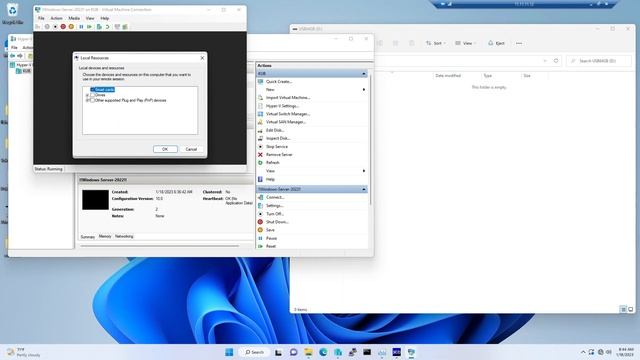640x360 pixels.
Task: Open Sort dropdown in File Explorer
Action: tap(436, 43)
